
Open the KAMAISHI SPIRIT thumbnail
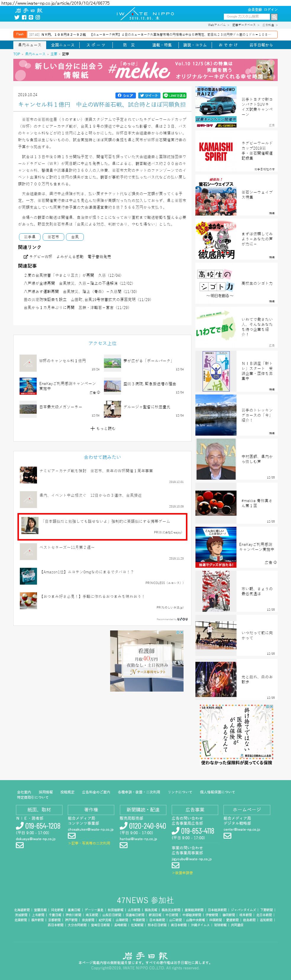coord(216,151)
